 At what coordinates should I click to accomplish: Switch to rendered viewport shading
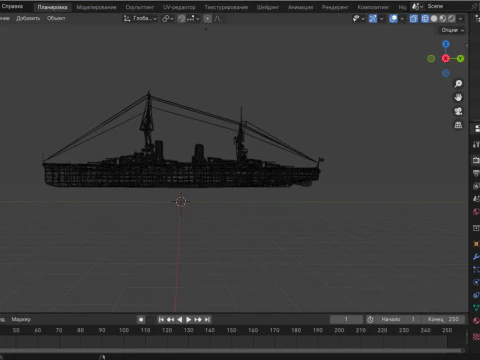click(x=451, y=19)
